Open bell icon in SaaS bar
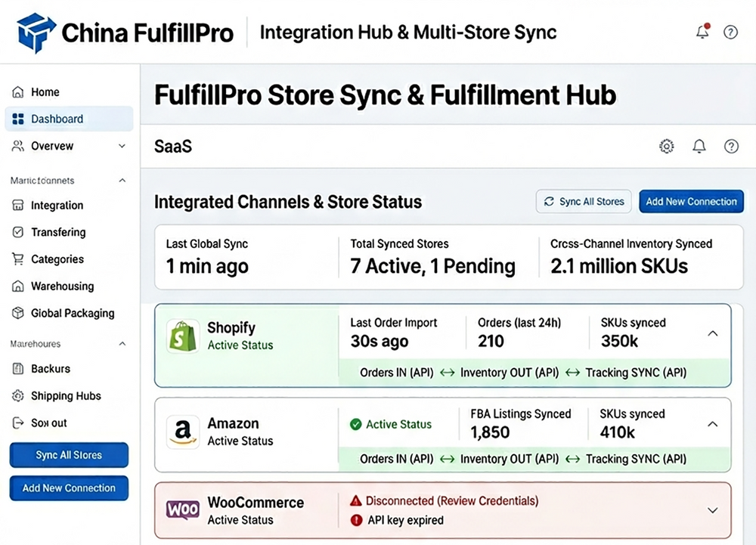Image resolution: width=756 pixels, height=545 pixels. (x=699, y=146)
